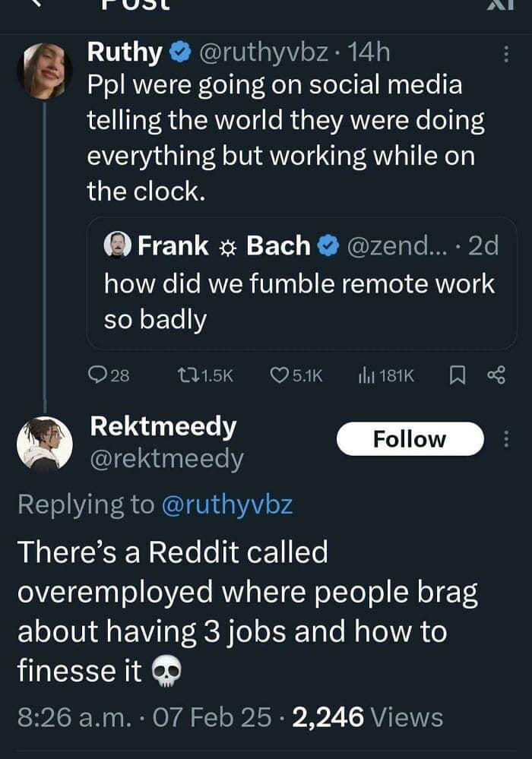Click the Ruthy display name
This screenshot has height=759, width=532.
click(x=125, y=53)
